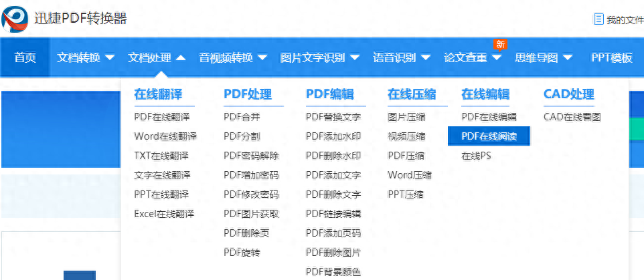The width and height of the screenshot is (644, 280).
Task: Select PPT在线翻译
Action: point(161,194)
